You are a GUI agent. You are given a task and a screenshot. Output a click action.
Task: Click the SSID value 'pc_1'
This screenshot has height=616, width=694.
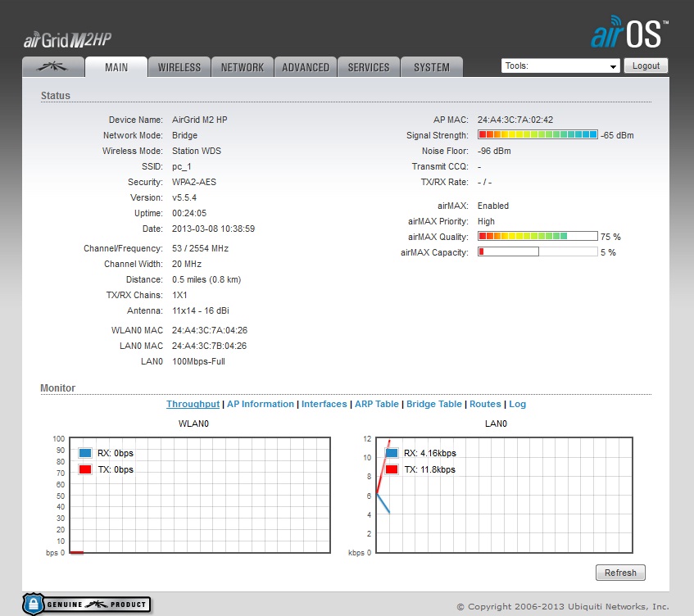click(x=181, y=166)
